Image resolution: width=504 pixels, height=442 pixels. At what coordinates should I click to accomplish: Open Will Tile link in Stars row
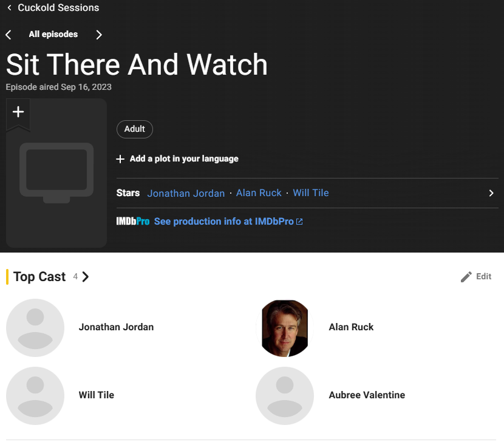coord(311,193)
